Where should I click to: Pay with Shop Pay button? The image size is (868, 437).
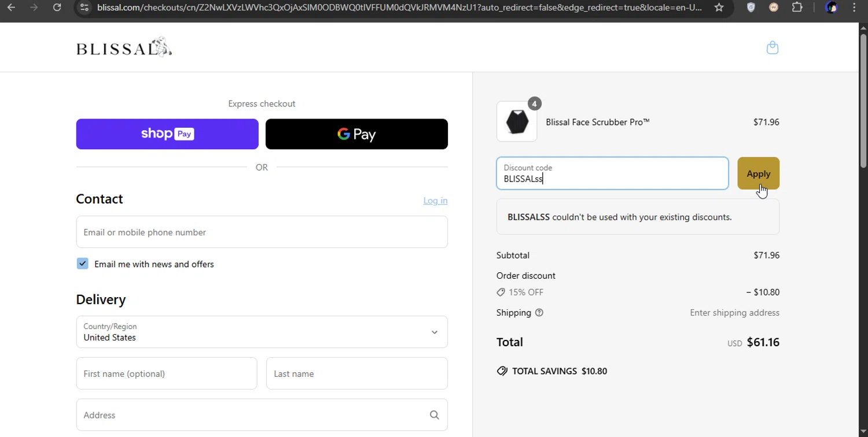click(167, 134)
